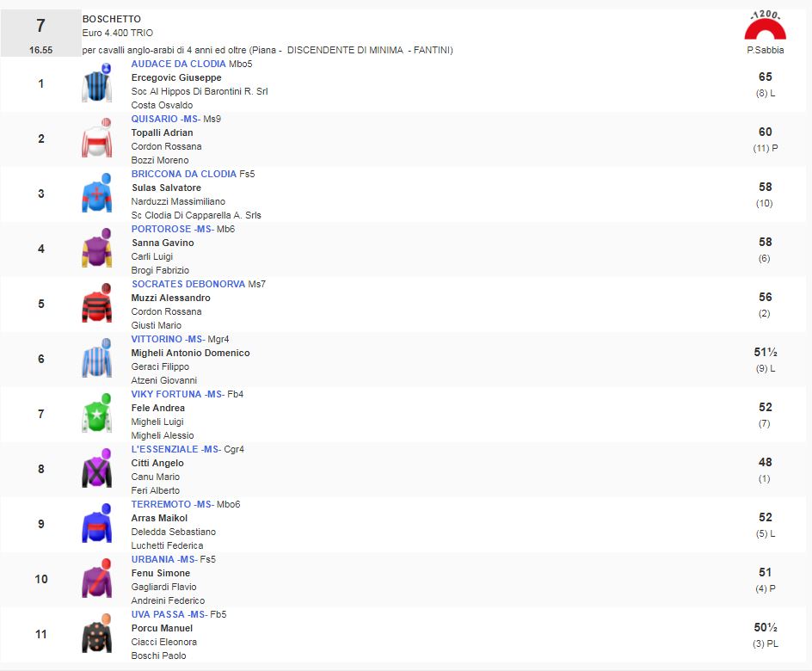Click the purple-yellow silk icon for Portorose
812x671 pixels.
(x=97, y=248)
